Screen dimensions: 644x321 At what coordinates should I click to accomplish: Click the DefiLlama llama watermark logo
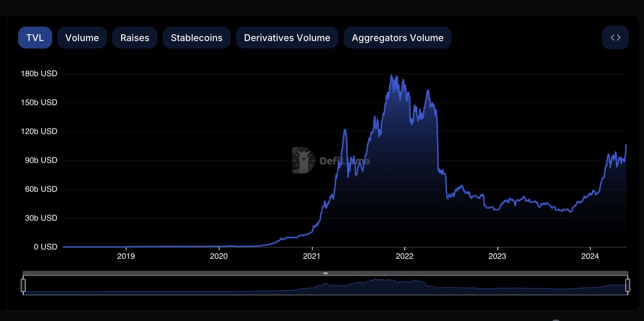(303, 160)
